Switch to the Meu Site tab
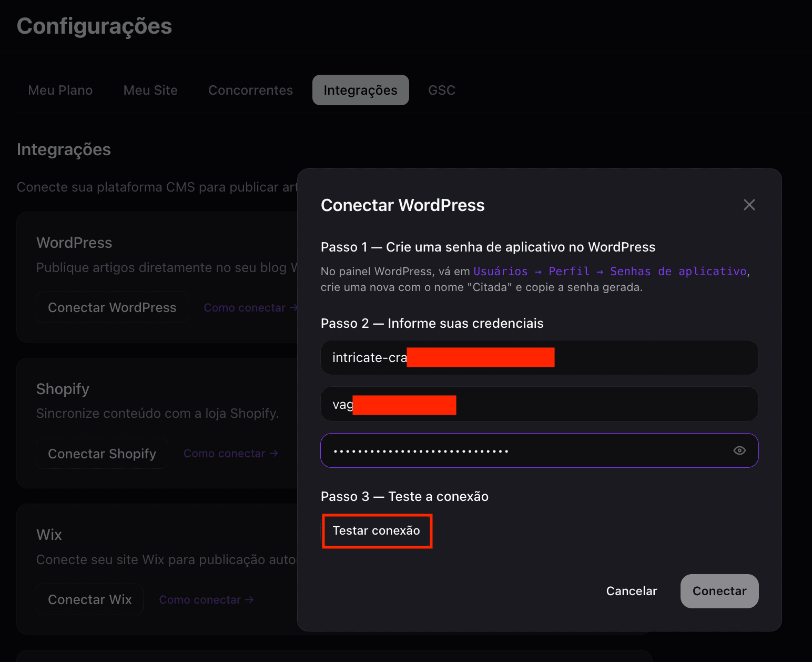812x662 pixels. (150, 90)
